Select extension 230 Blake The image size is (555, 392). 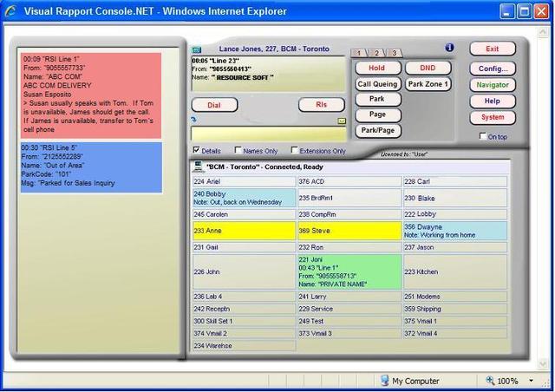tap(455, 198)
